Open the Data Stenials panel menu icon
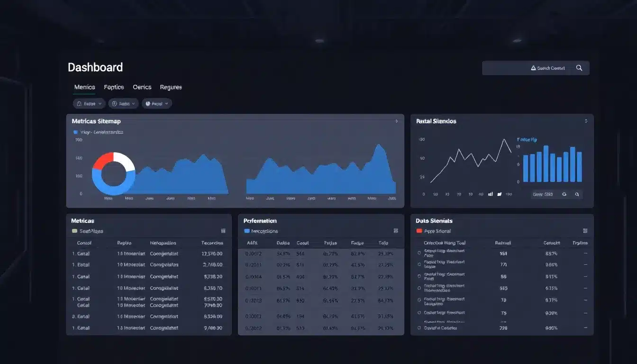Viewport: 637px width, 364px height. pos(585,231)
